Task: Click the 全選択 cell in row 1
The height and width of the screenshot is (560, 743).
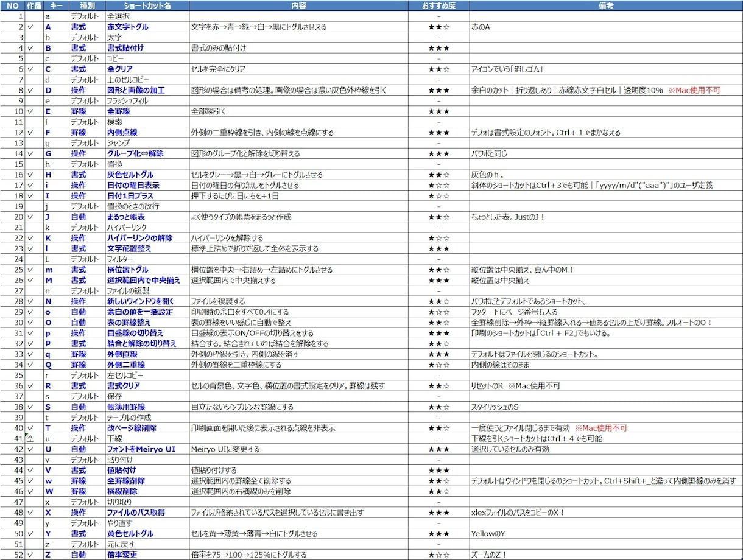Action: pyautogui.click(x=147, y=16)
